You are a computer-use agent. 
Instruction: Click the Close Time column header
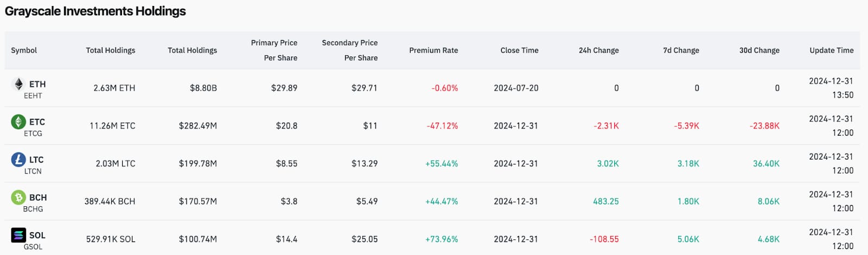(519, 50)
